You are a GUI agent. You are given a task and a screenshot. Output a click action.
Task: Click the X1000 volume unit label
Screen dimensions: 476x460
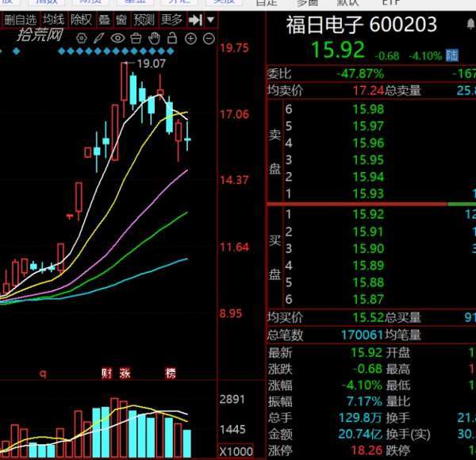(x=236, y=451)
